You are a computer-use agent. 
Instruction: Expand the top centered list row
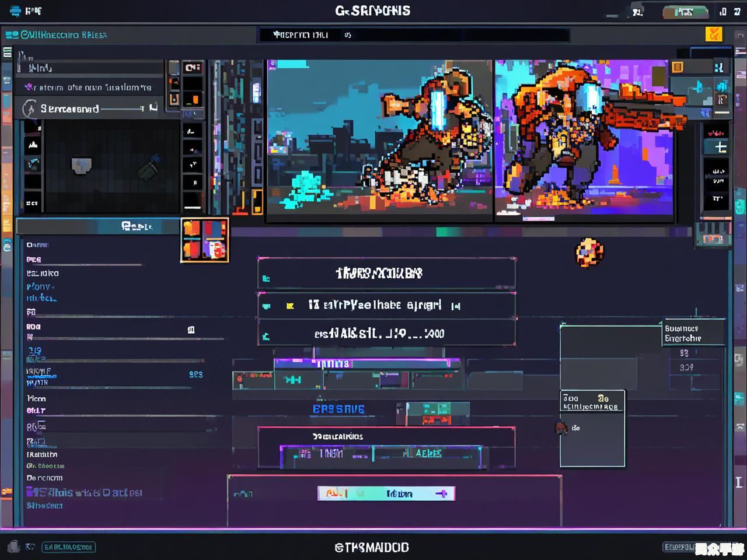pos(386,274)
